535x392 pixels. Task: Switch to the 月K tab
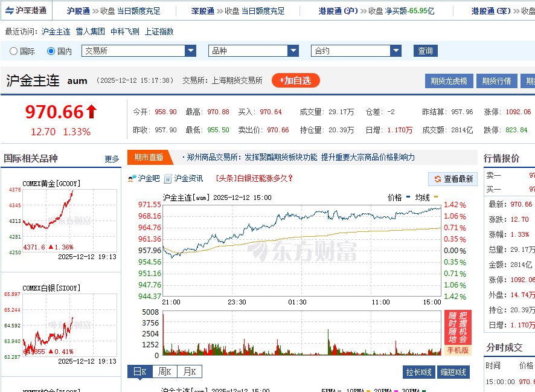[x=189, y=372]
